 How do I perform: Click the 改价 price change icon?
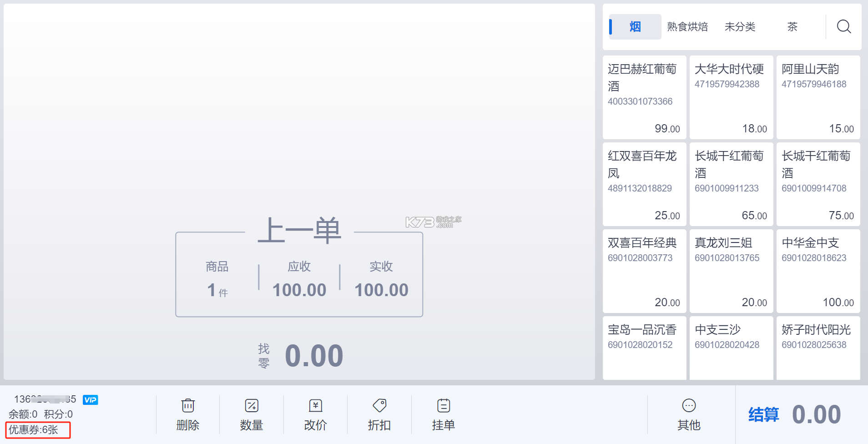point(316,405)
